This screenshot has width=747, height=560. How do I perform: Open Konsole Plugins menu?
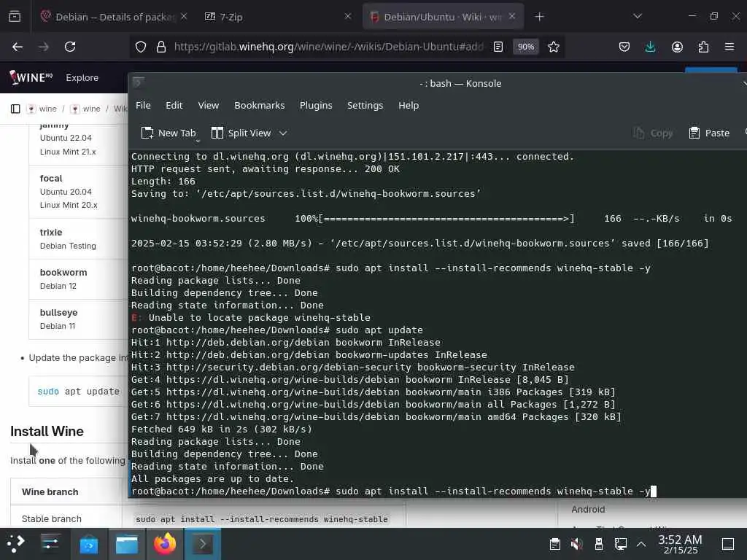point(316,105)
